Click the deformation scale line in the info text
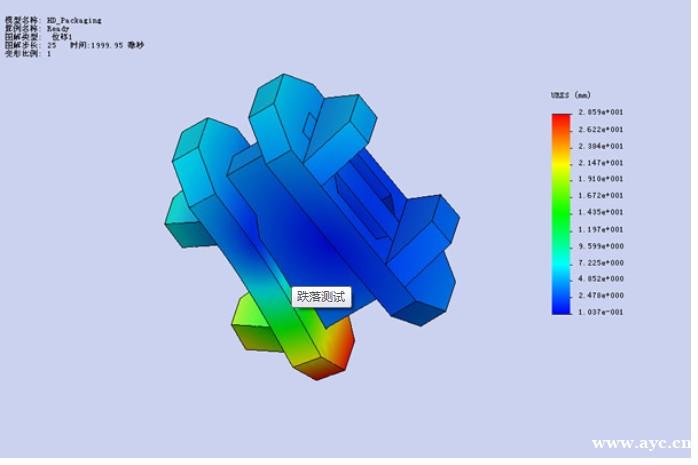 click(x=28, y=53)
